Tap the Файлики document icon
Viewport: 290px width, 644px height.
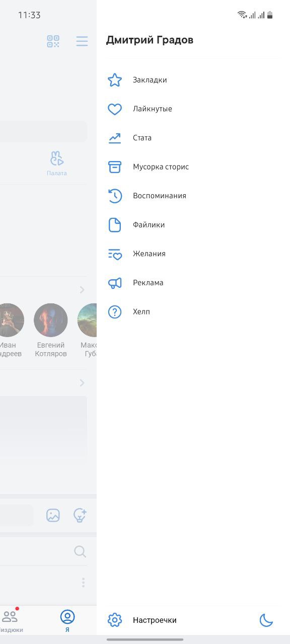(x=115, y=225)
